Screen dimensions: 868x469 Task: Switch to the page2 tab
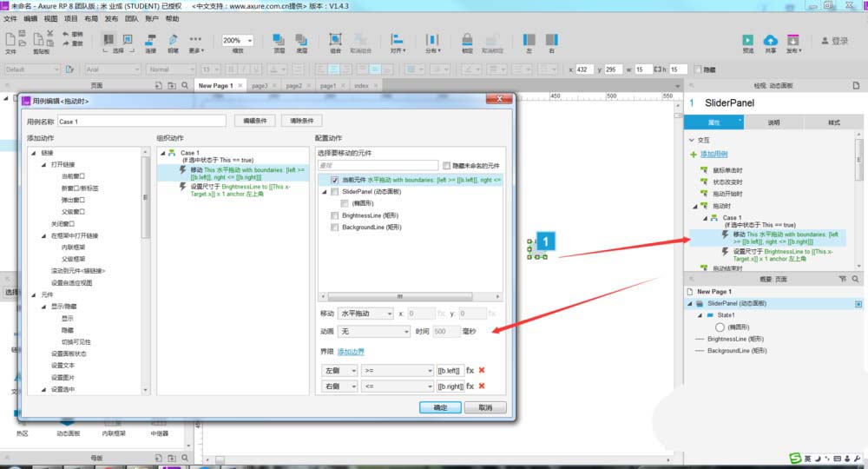(x=294, y=86)
